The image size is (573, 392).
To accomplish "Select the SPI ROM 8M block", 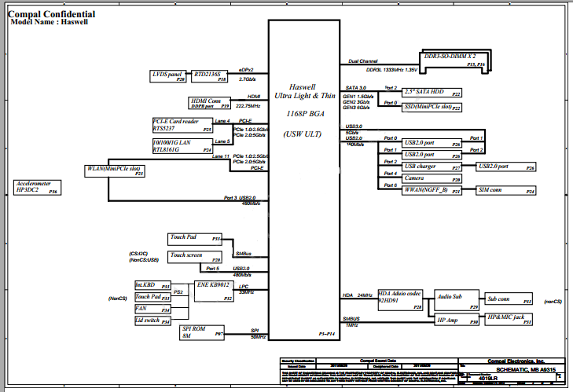I will pos(202,332).
